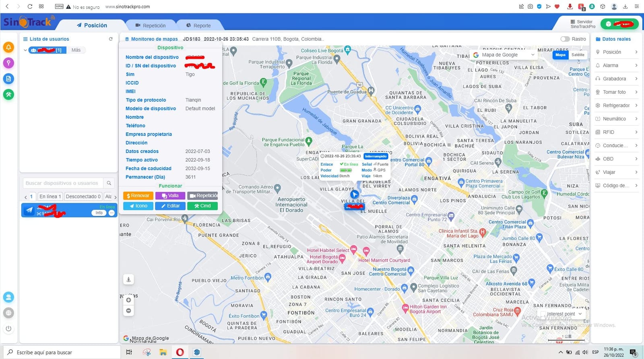
Task: Expand the Tomar foto row chevron
Action: pyautogui.click(x=636, y=92)
